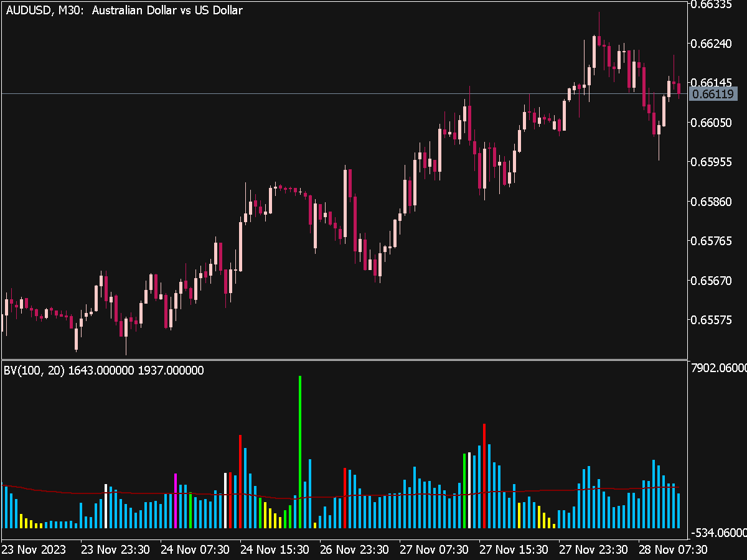Click the tallest green volume bar

pos(300,452)
